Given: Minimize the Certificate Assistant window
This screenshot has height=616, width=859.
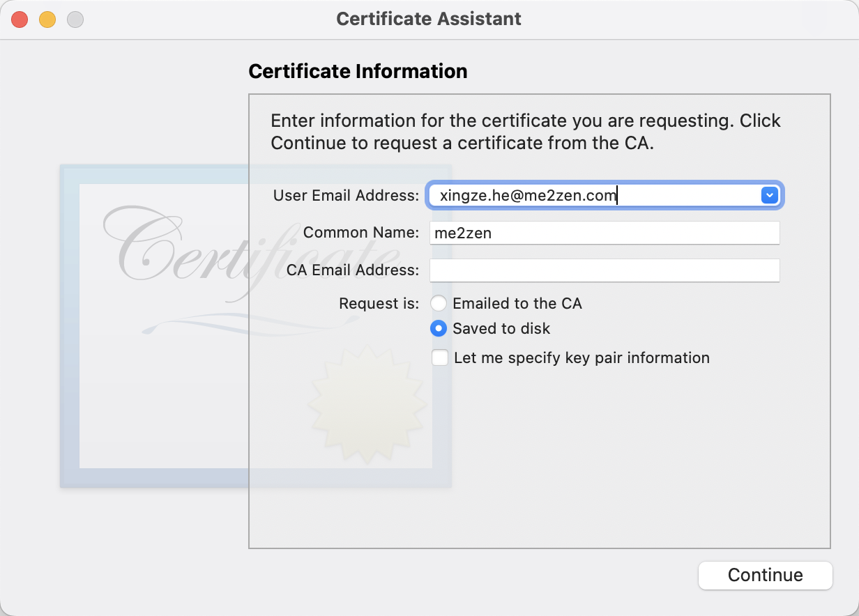Looking at the screenshot, I should [x=47, y=20].
